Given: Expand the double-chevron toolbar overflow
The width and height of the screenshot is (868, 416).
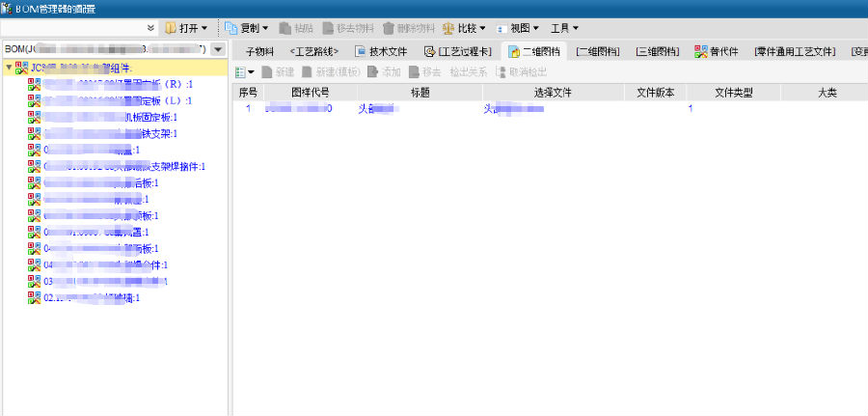Looking at the screenshot, I should point(151,28).
